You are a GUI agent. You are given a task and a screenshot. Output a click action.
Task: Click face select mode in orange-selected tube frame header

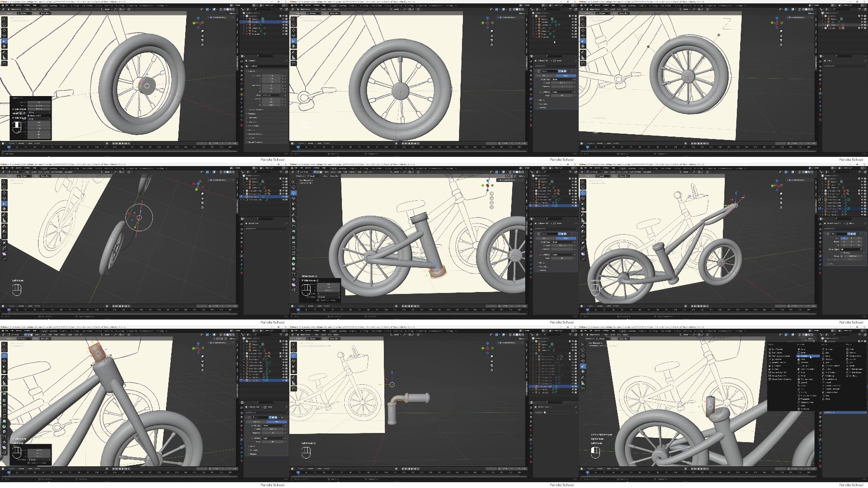(x=321, y=172)
